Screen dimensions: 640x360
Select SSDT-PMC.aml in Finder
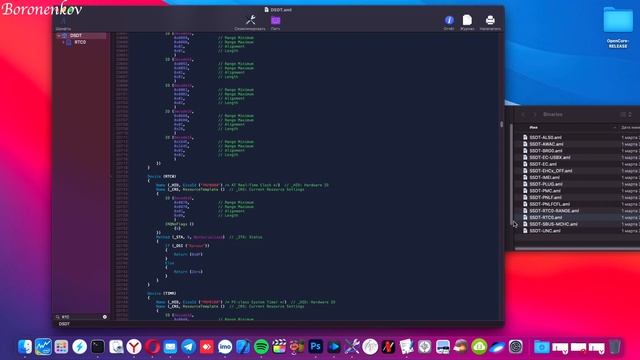point(545,191)
